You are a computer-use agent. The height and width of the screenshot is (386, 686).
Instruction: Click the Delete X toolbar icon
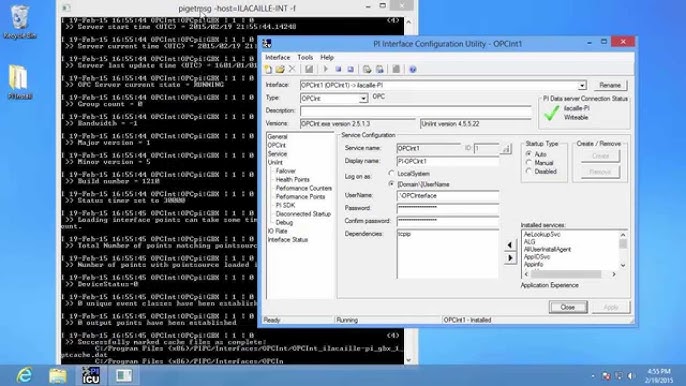click(x=292, y=69)
